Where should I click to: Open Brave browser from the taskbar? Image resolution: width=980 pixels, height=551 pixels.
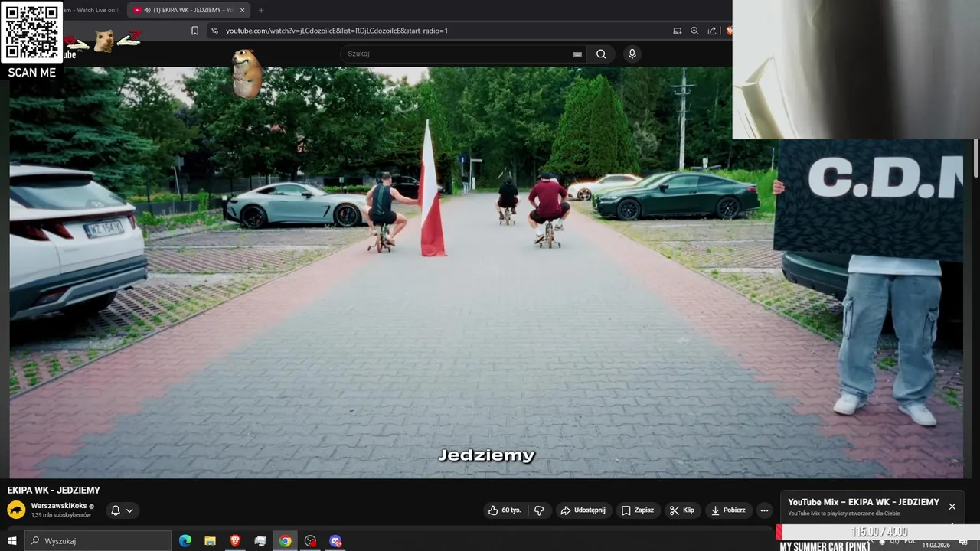pos(235,541)
